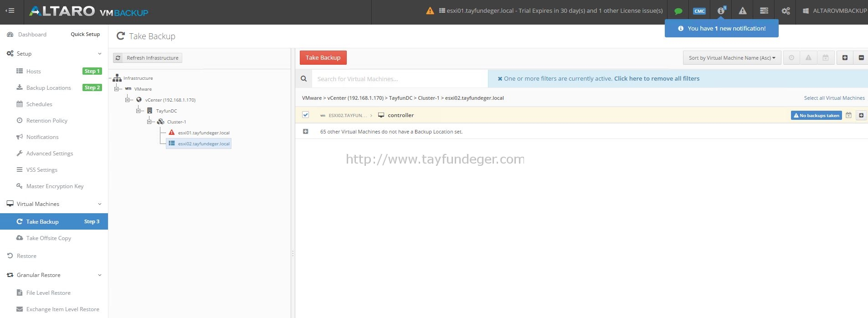Collapse the vCenter (192.168.1.170) node
The image size is (868, 318).
pyautogui.click(x=128, y=100)
